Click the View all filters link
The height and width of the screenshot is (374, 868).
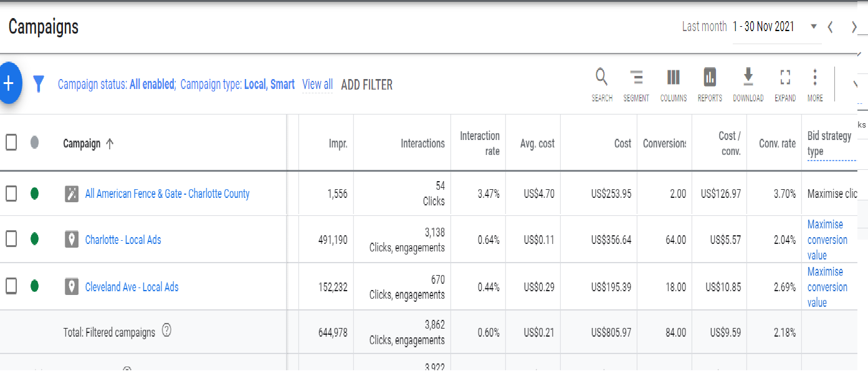click(x=317, y=85)
